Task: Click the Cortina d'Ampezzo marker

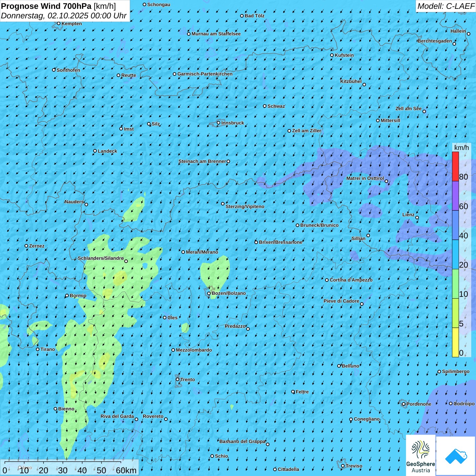Action: 327,280
